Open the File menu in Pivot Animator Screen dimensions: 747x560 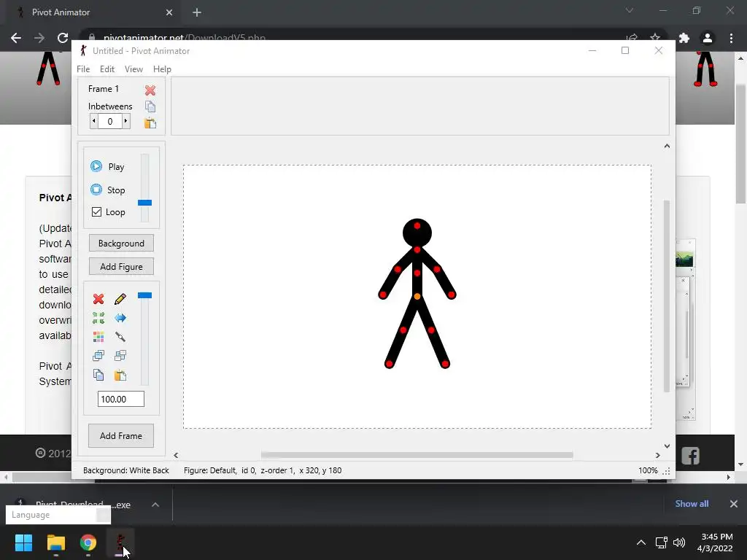click(x=83, y=69)
